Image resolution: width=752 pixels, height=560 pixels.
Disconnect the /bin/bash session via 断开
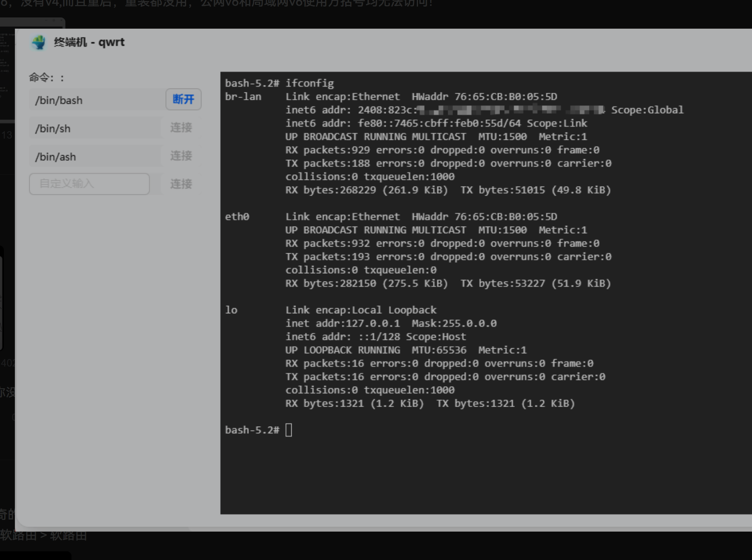point(183,99)
